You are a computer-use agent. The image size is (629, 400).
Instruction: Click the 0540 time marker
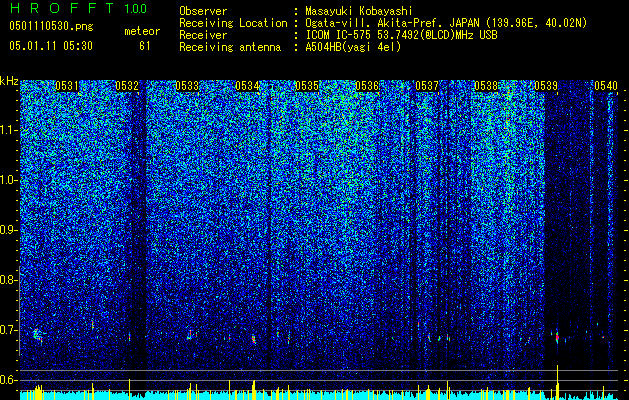[x=606, y=86]
